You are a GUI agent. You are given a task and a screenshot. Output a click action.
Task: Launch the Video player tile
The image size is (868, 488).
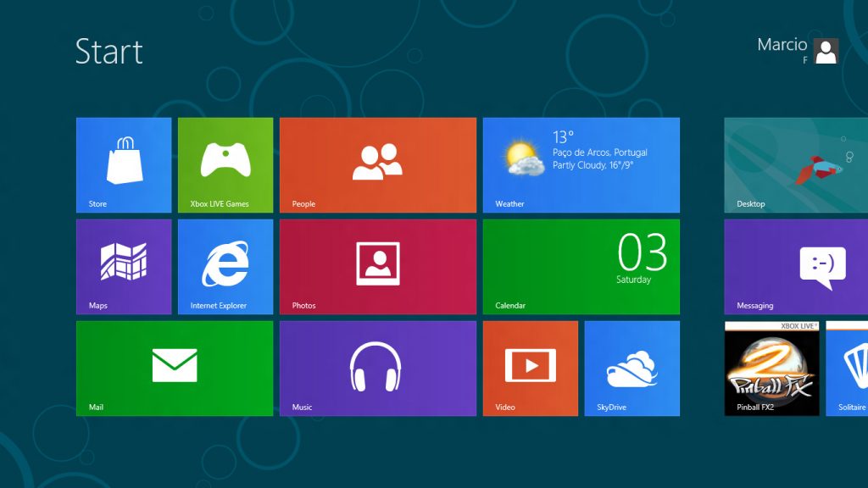[531, 369]
